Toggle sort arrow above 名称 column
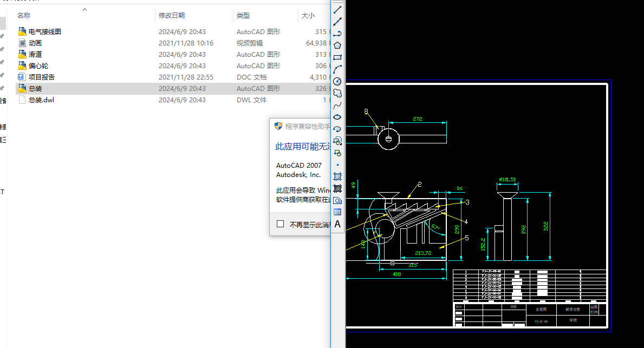Viewport: 644px width, 348px height. pos(84,9)
